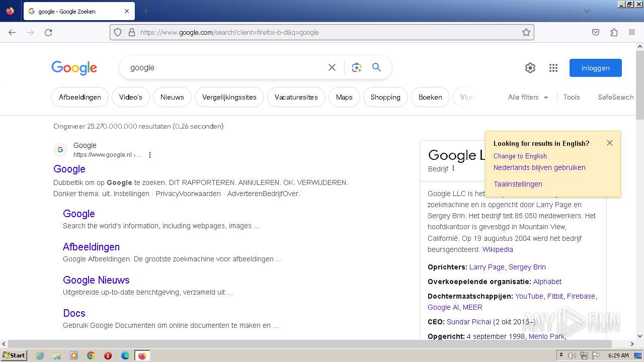Expand the Alle filters dropdown
The width and height of the screenshot is (644, 362).
coord(528,97)
